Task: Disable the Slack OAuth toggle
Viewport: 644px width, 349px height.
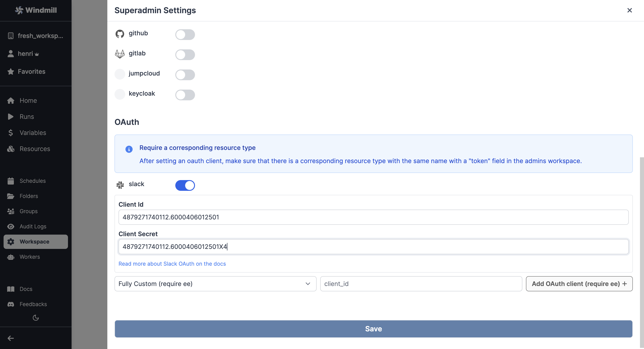Action: pos(185,185)
